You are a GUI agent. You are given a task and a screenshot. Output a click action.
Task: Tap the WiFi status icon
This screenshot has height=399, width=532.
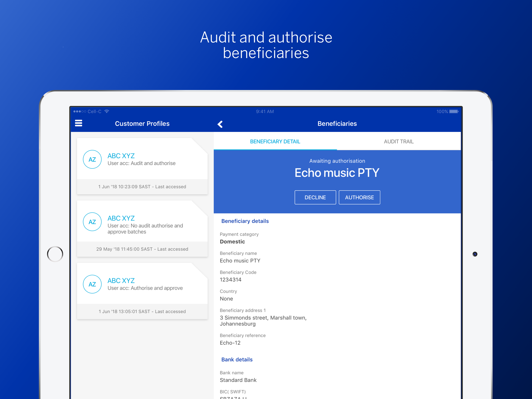[x=107, y=111]
